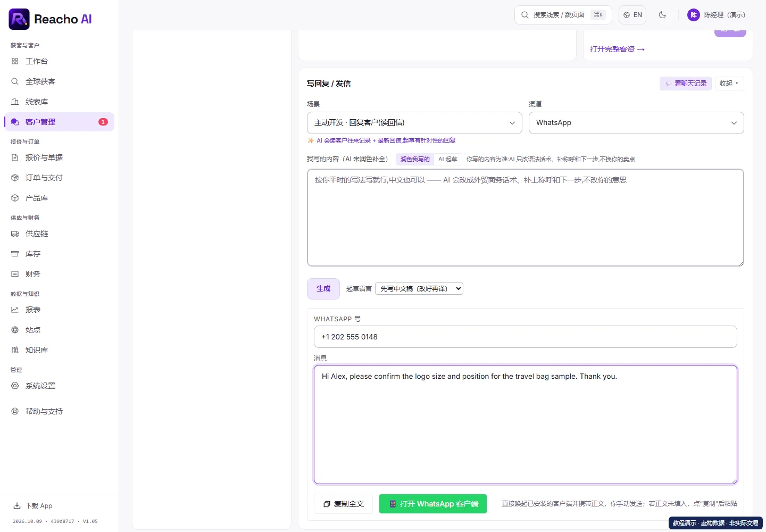This screenshot has height=532, width=766.
Task: Open 陈经理 user account menu
Action: 716,15
